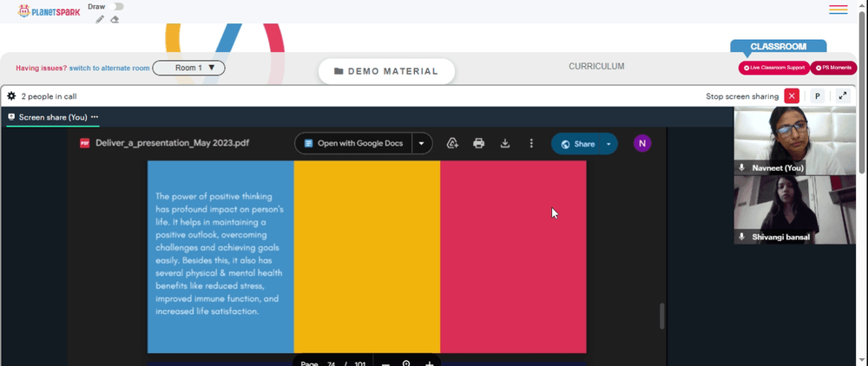
Task: Open the hamburger menu at top right
Action: click(838, 10)
